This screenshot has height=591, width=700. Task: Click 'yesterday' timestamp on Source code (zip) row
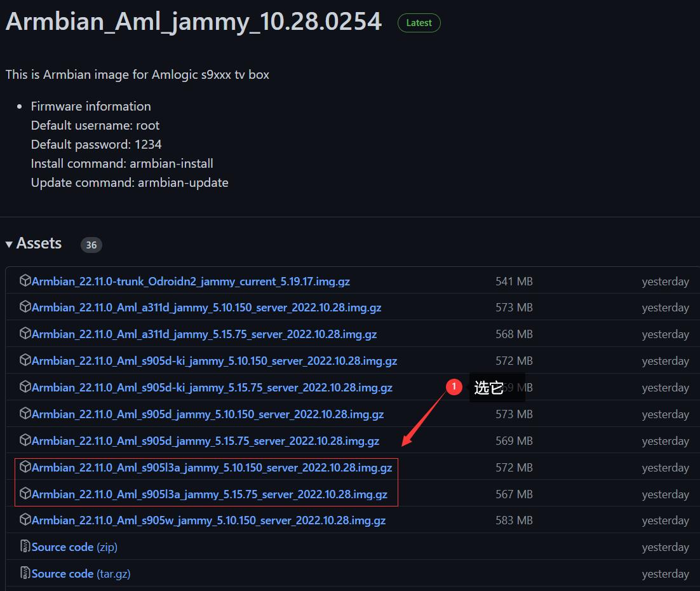[665, 547]
